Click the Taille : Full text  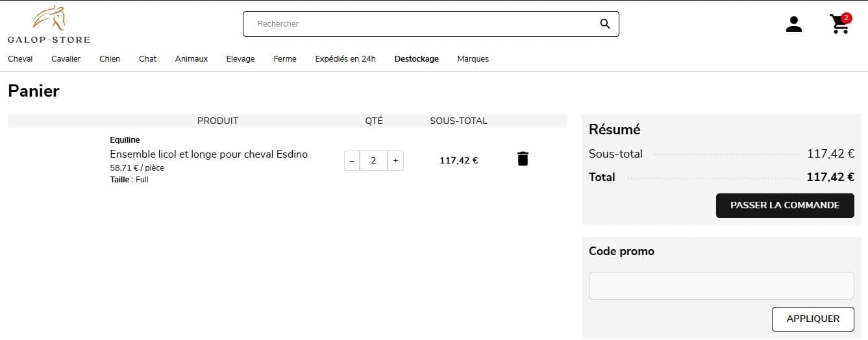click(129, 180)
